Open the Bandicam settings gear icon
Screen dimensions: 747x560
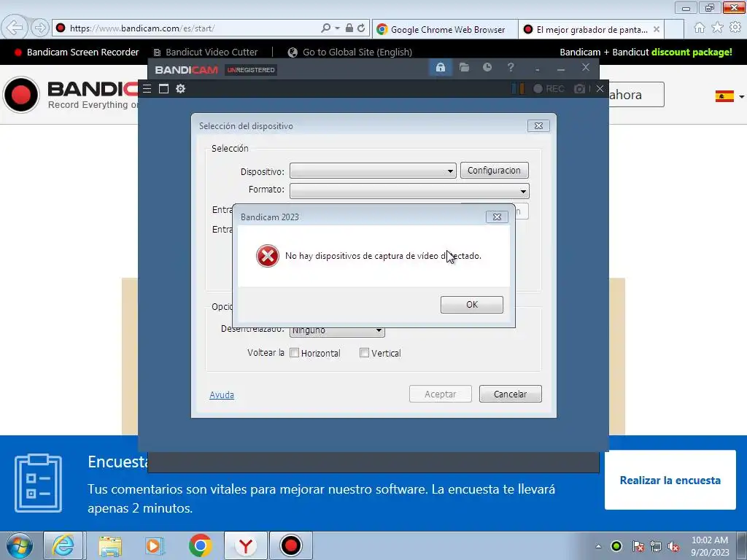pos(181,88)
